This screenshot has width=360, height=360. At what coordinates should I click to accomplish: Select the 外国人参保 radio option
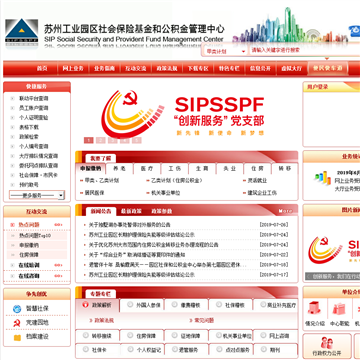pos(130,304)
